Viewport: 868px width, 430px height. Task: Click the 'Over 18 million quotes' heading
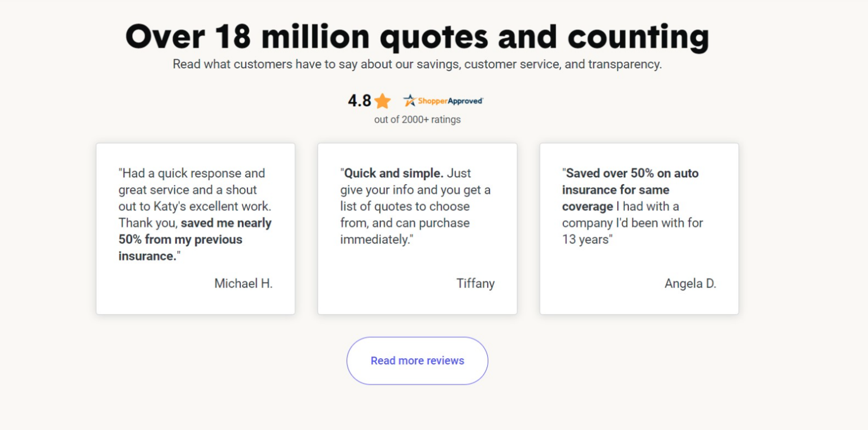point(416,36)
